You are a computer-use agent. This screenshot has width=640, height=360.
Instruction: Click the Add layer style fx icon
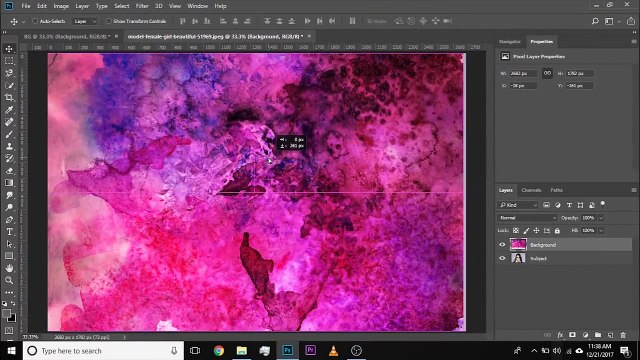560,335
